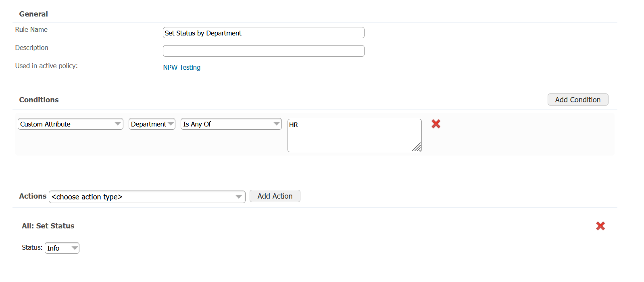Click the All: Set Status heading
This screenshot has width=644, height=282.
coord(48,226)
